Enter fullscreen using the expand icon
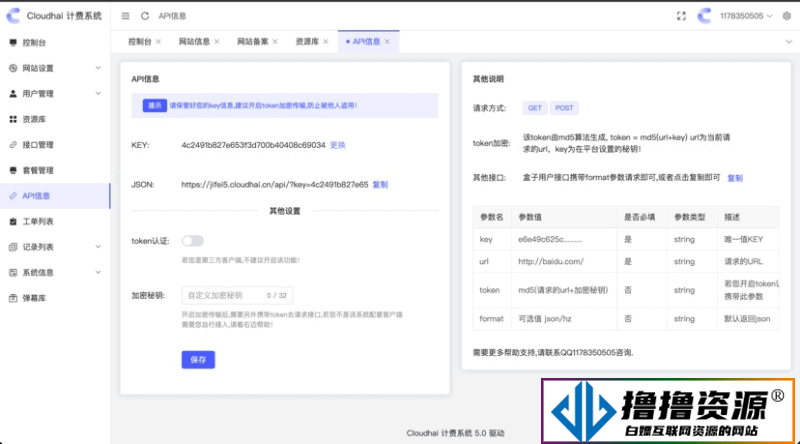This screenshot has width=800, height=444. coord(681,16)
